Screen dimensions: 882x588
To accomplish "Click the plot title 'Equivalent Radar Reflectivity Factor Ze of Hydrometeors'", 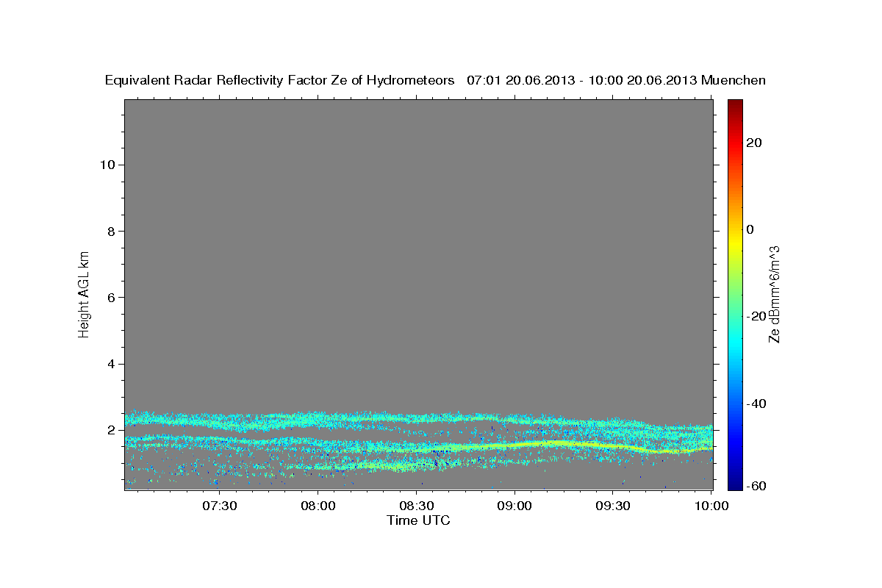I will [279, 81].
